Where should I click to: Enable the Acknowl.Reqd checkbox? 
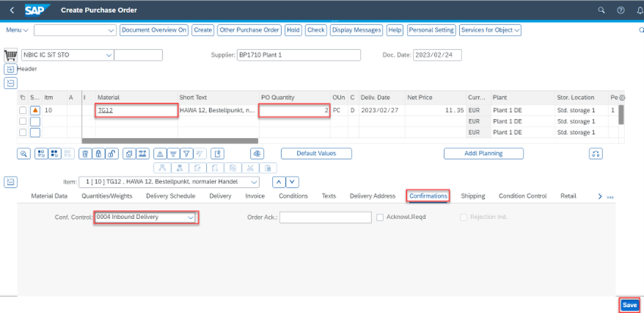pos(380,218)
